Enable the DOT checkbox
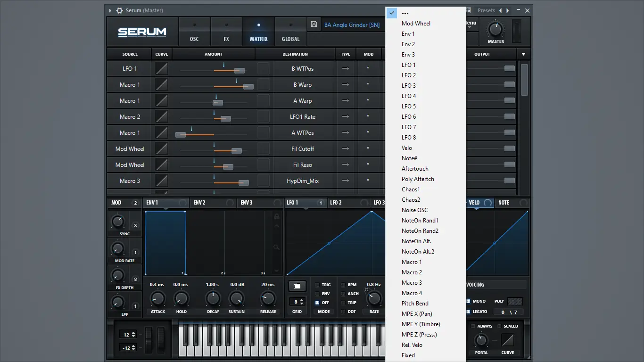The height and width of the screenshot is (362, 644). tap(343, 312)
